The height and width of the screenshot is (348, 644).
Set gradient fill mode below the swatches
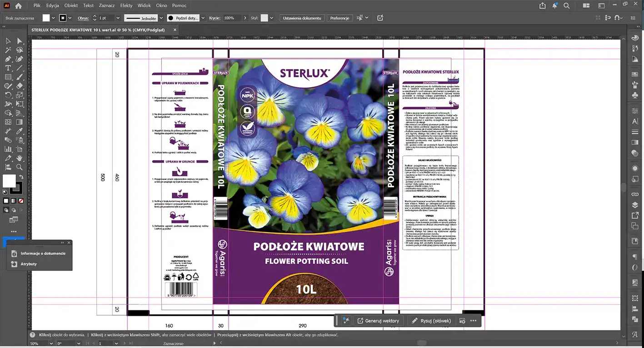click(x=13, y=201)
